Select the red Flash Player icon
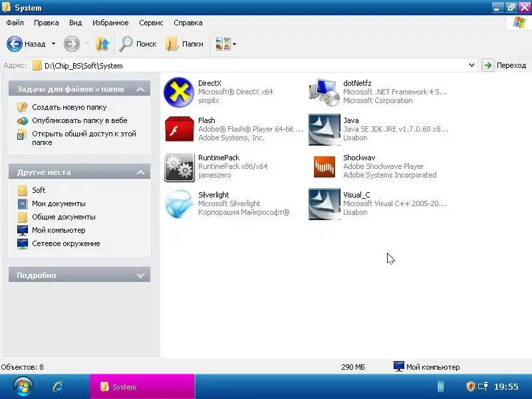 (x=179, y=129)
